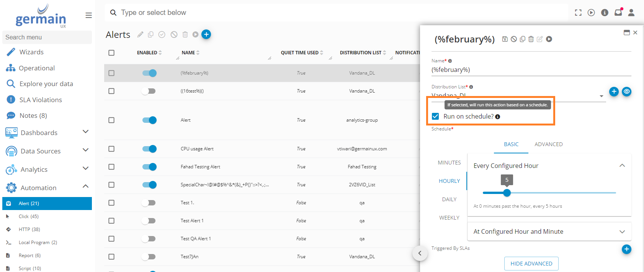
Task: Disable the CPU usage Alert toggle
Action: tap(149, 149)
